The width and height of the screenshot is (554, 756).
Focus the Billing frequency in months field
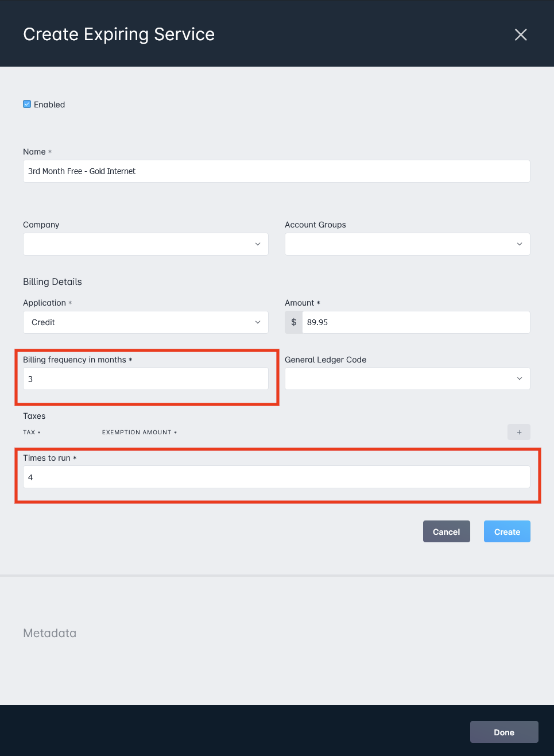click(146, 379)
